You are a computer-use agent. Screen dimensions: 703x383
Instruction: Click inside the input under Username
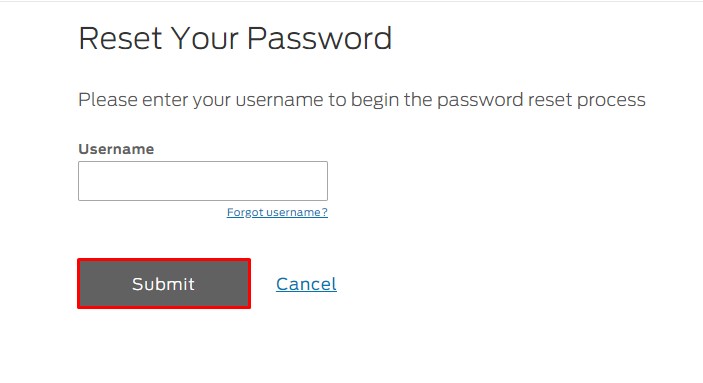[203, 181]
